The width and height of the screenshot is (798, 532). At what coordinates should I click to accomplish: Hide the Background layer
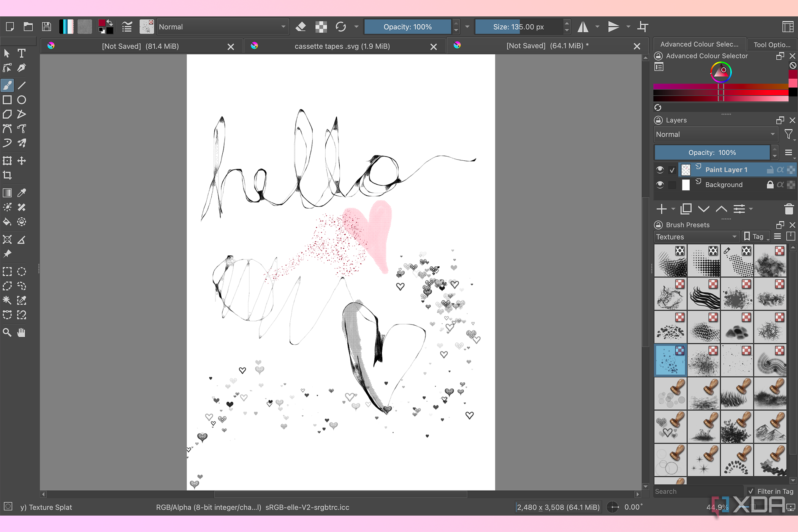(660, 185)
